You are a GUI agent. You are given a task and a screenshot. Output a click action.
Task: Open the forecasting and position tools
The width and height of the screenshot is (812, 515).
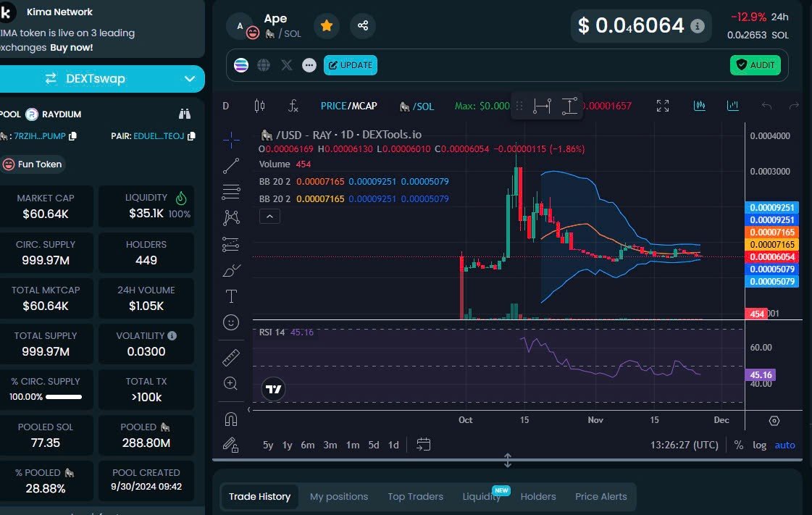click(231, 244)
